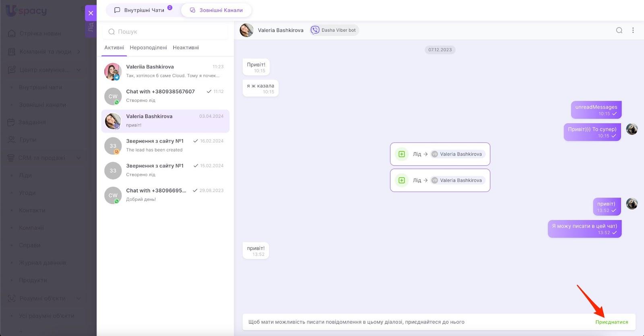The width and height of the screenshot is (644, 336).
Task: Click the magnifier icon in the Пошук field
Action: pyautogui.click(x=111, y=32)
